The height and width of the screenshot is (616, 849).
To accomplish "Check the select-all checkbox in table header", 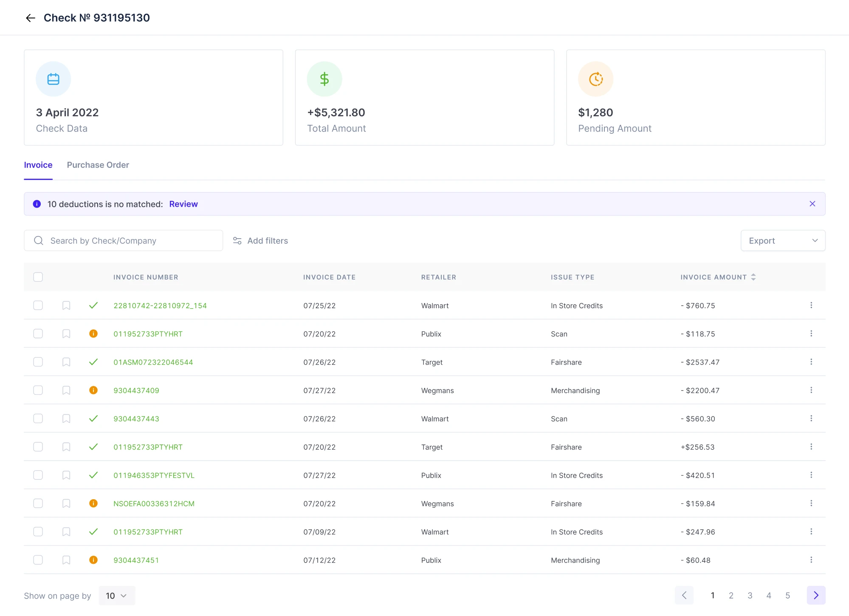I will point(38,277).
